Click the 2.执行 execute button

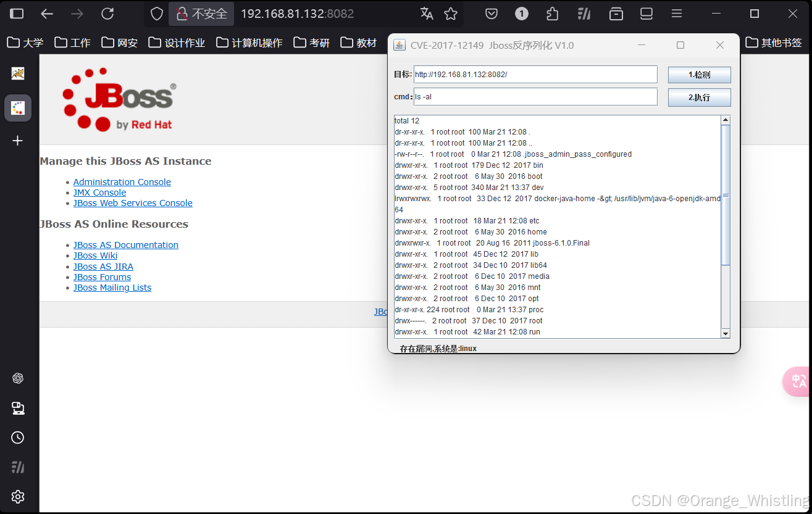tap(700, 97)
